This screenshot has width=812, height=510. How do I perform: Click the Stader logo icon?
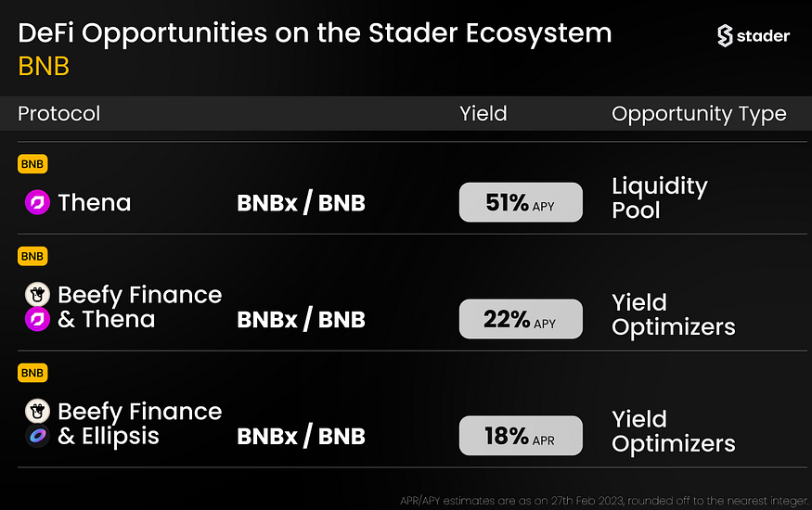725,35
